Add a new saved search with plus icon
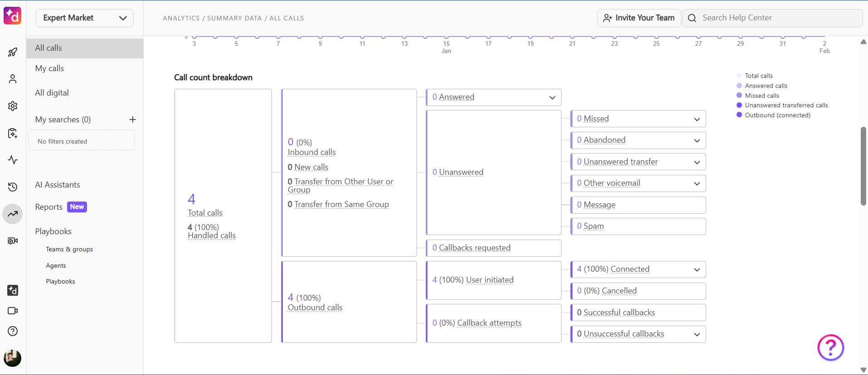The width and height of the screenshot is (868, 375). pyautogui.click(x=132, y=120)
